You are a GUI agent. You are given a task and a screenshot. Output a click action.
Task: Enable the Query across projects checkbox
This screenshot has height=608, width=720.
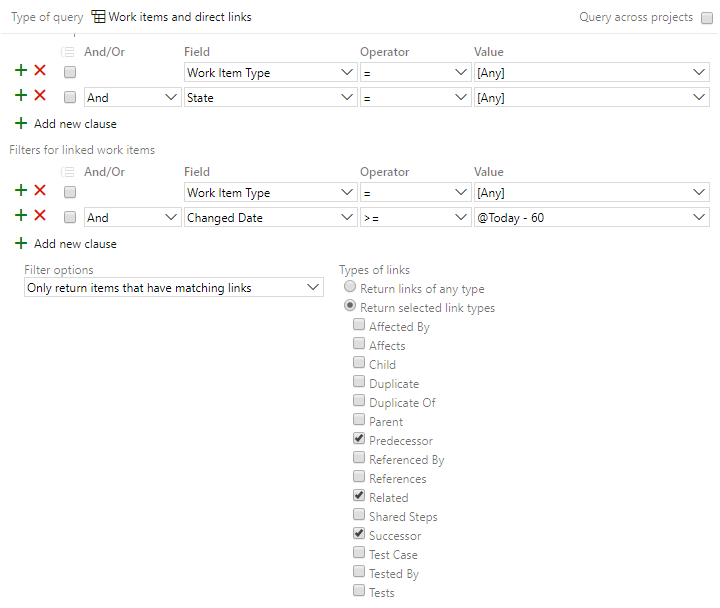707,18
